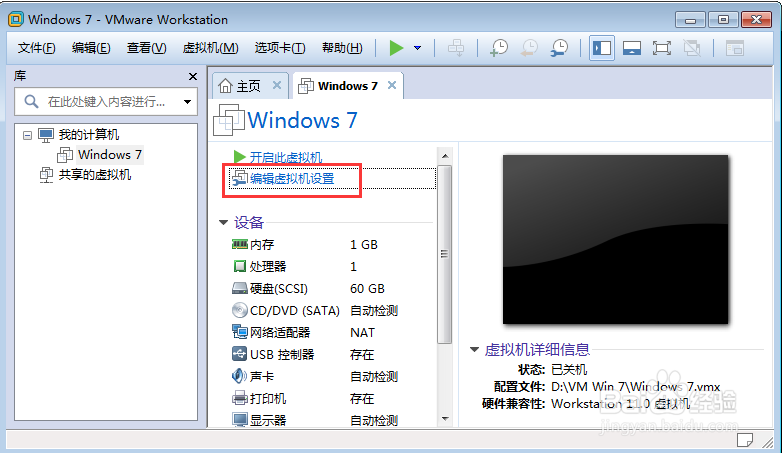
Task: Click the 内存 memory device icon
Action: (x=239, y=244)
